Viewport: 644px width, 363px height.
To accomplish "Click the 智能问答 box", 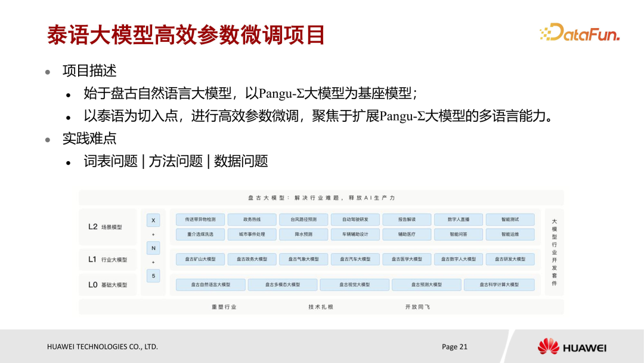I will coord(459,234).
